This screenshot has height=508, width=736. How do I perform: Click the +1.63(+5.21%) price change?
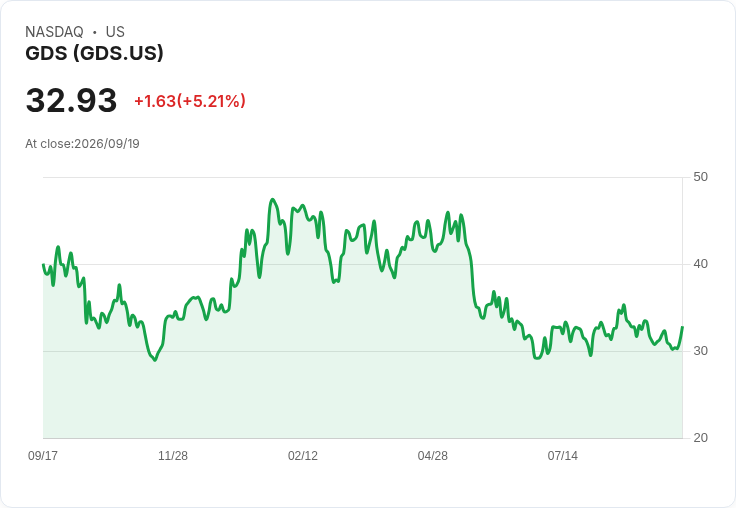pos(190,101)
